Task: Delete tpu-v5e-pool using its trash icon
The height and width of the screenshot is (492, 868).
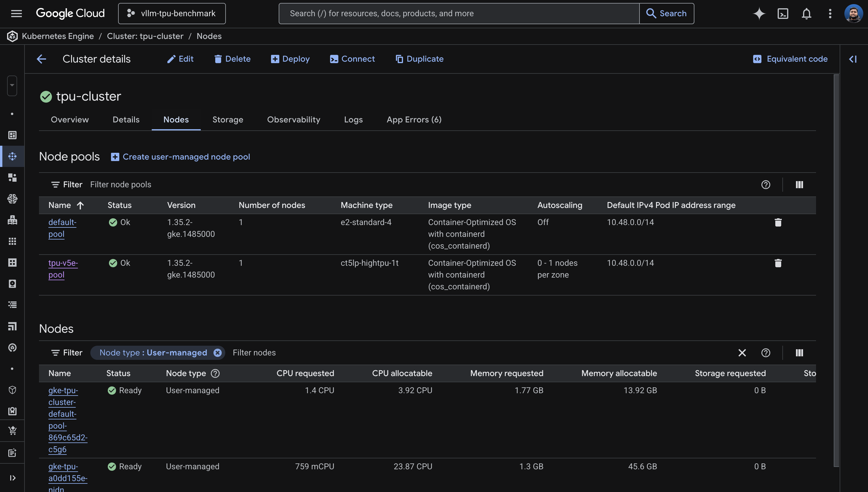Action: coord(778,263)
